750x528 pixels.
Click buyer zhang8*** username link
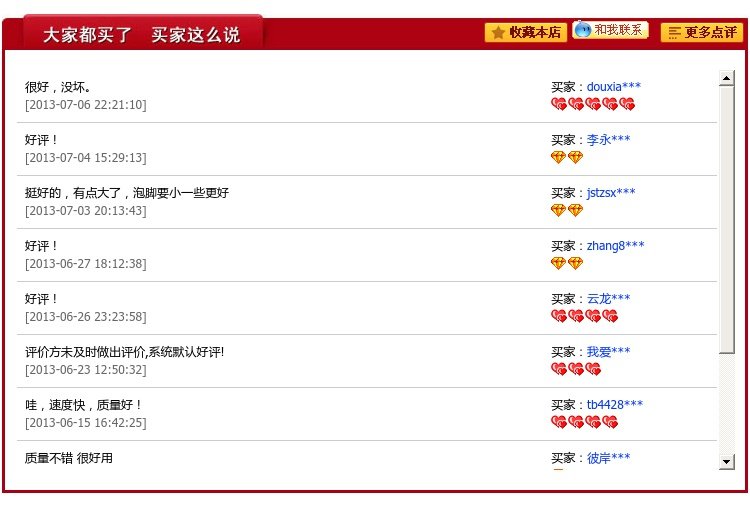click(x=615, y=246)
